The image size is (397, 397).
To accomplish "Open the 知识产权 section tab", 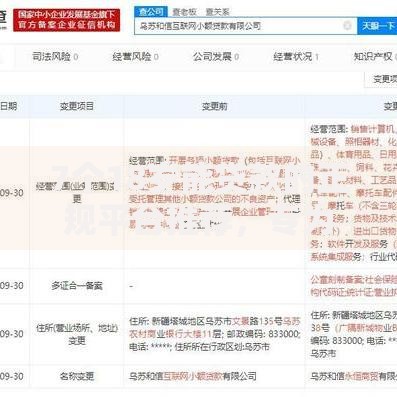I will tap(375, 57).
